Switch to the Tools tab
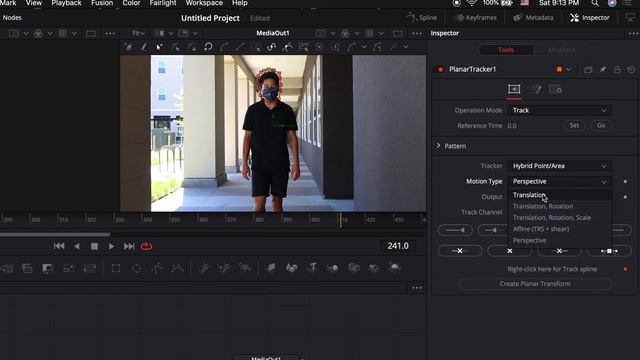Image resolution: width=640 pixels, height=360 pixels. click(x=506, y=50)
